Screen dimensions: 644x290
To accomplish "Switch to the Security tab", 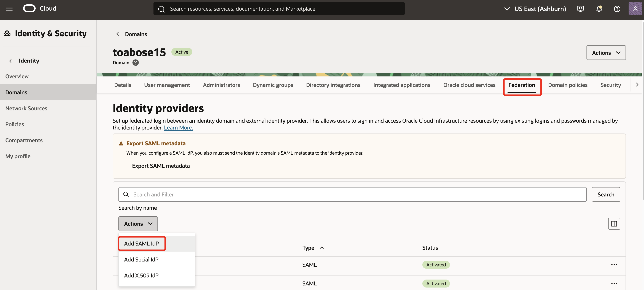I will (611, 85).
